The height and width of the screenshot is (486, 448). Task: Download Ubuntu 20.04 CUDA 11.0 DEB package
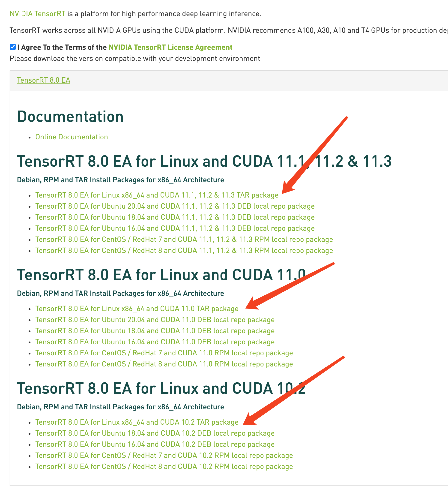click(155, 320)
